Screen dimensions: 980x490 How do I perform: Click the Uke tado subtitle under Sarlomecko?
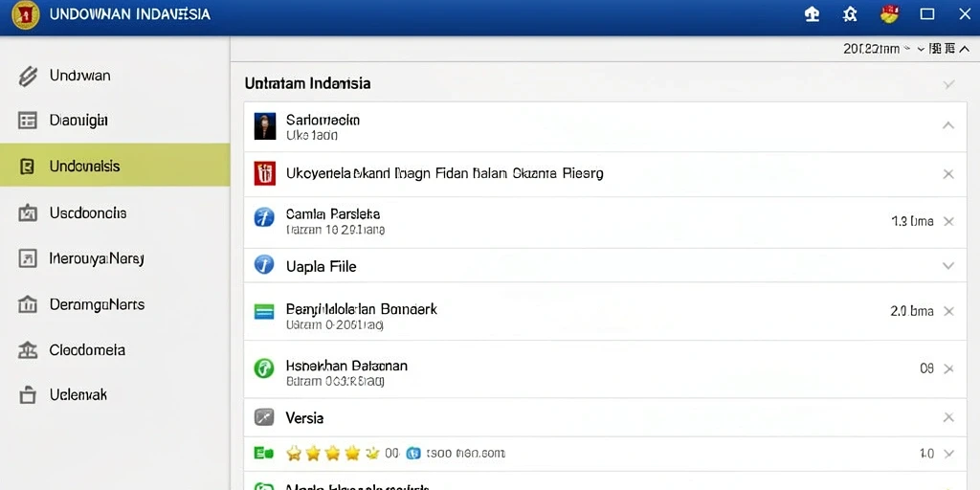tap(312, 135)
